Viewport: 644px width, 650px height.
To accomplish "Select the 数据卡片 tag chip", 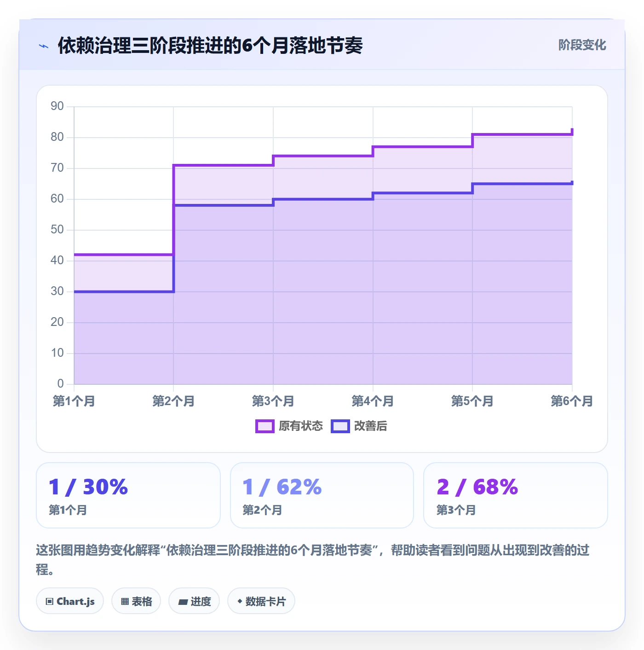I will click(261, 601).
